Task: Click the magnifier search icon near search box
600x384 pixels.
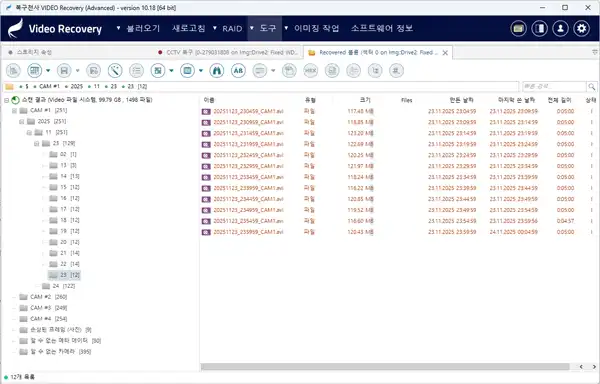Action: click(592, 86)
